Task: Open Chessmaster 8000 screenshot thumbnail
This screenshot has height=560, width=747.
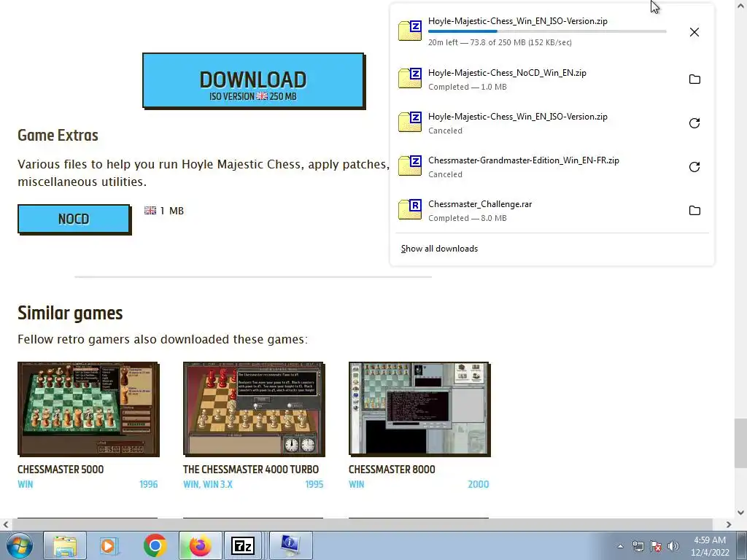Action: click(419, 409)
